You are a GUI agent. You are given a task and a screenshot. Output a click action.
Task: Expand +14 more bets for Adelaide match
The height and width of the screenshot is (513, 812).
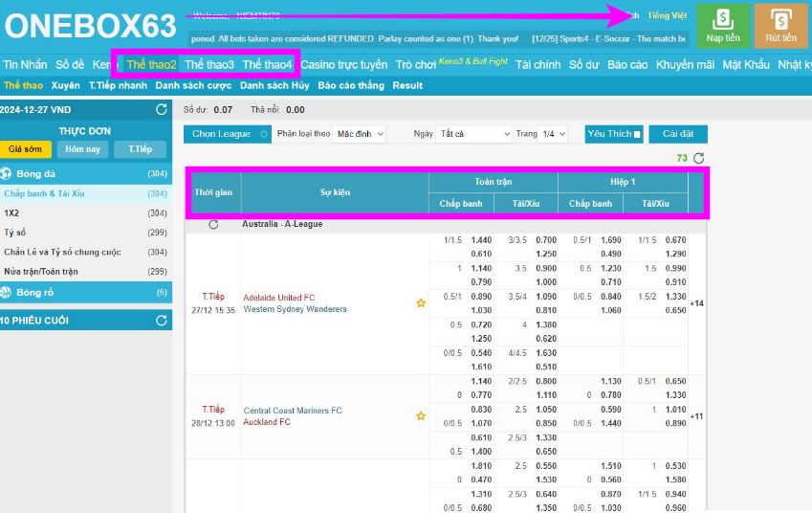[x=696, y=303]
